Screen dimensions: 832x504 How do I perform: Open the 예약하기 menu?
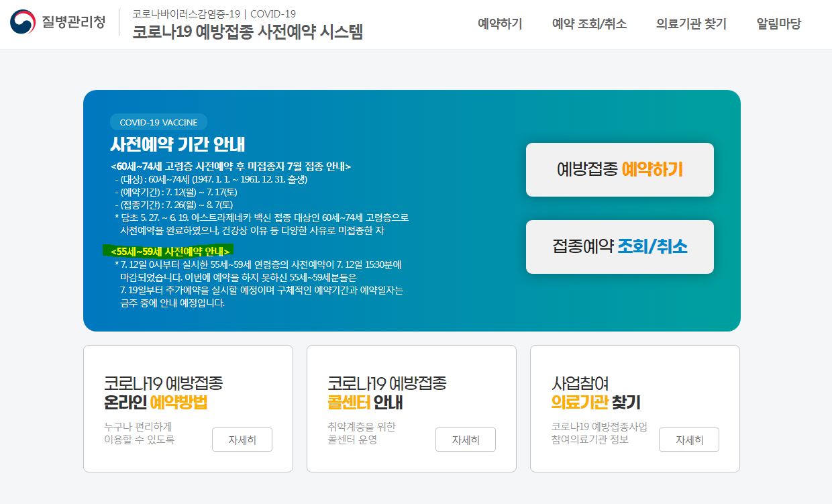tap(500, 24)
